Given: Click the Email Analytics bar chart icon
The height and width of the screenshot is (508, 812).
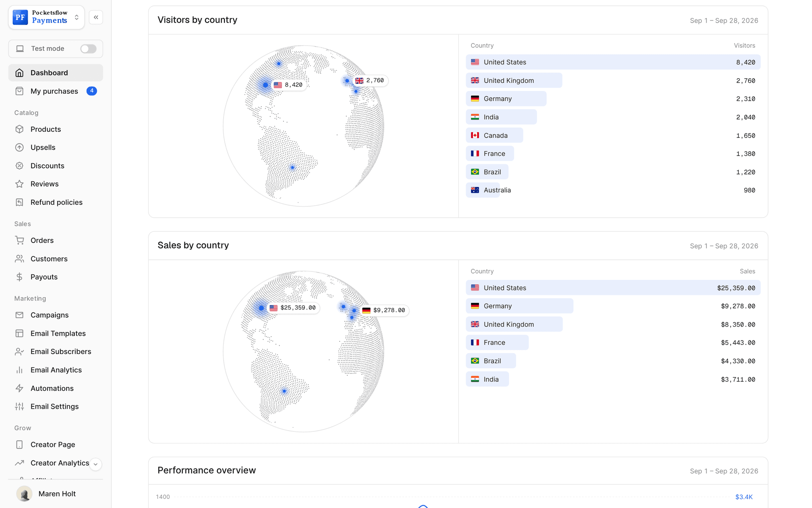Looking at the screenshot, I should coord(19,370).
